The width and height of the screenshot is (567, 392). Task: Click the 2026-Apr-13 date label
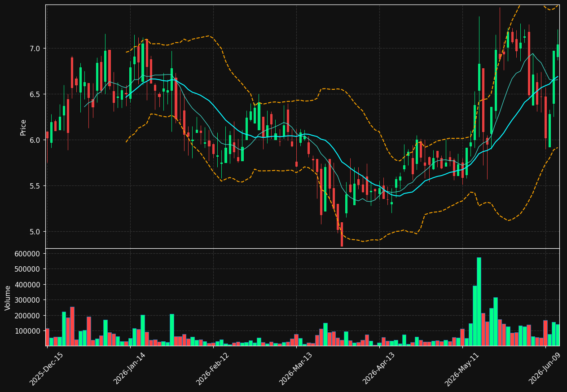(379, 369)
